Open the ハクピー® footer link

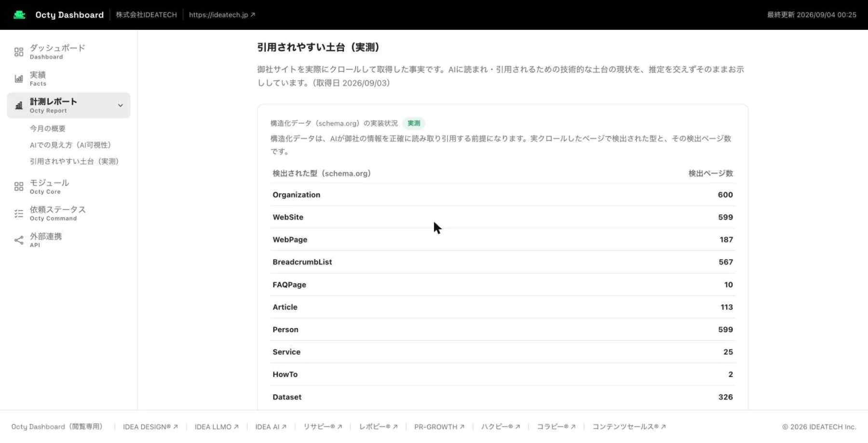click(x=501, y=427)
